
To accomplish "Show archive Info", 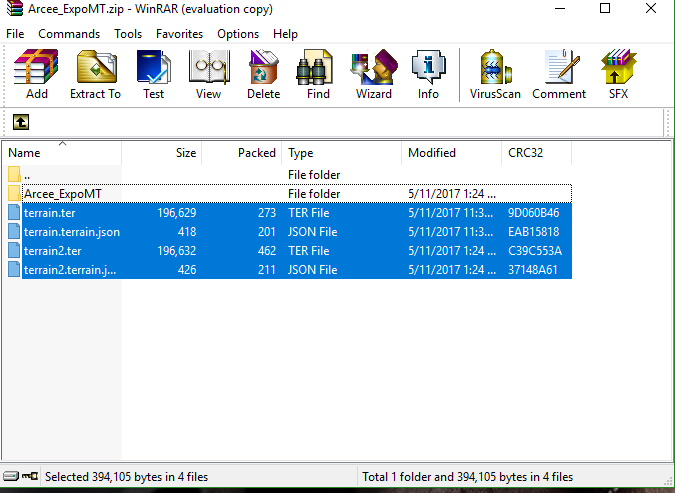I will [x=428, y=75].
